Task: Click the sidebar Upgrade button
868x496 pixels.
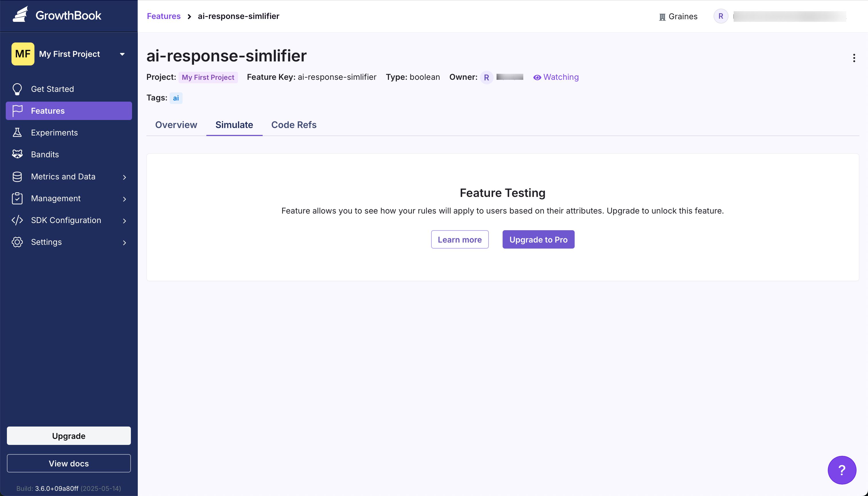Action: tap(69, 436)
